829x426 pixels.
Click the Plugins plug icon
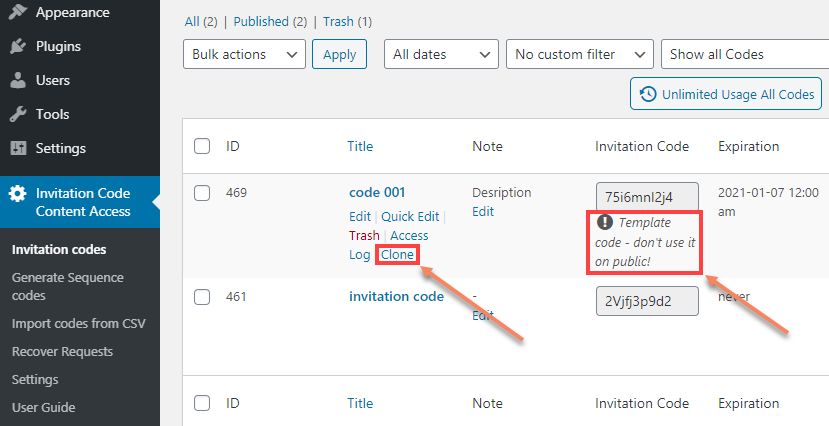(18, 46)
